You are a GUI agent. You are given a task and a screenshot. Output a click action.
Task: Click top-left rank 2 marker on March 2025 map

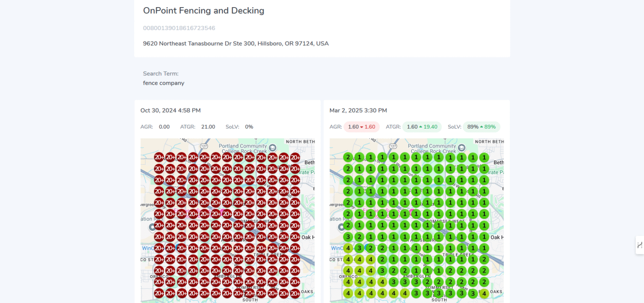tap(348, 158)
